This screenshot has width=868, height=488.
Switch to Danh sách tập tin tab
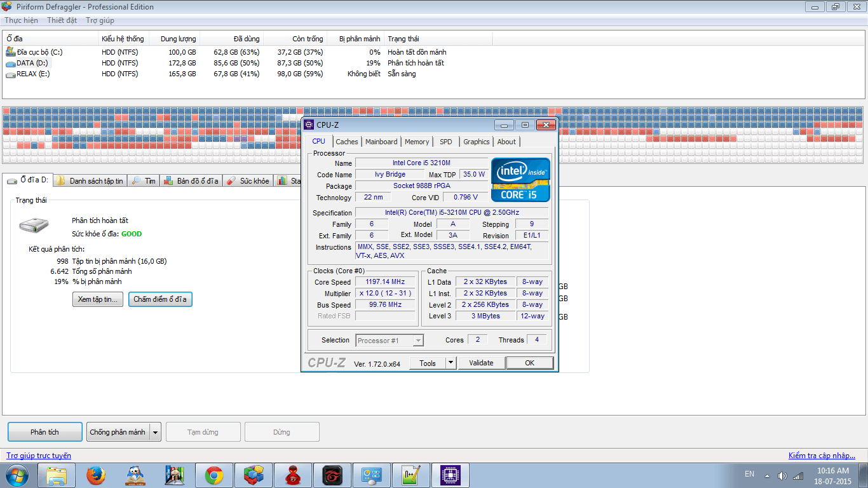(x=90, y=181)
